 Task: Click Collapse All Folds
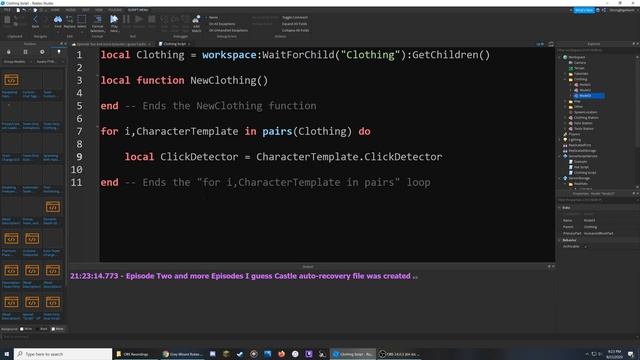[296, 30]
